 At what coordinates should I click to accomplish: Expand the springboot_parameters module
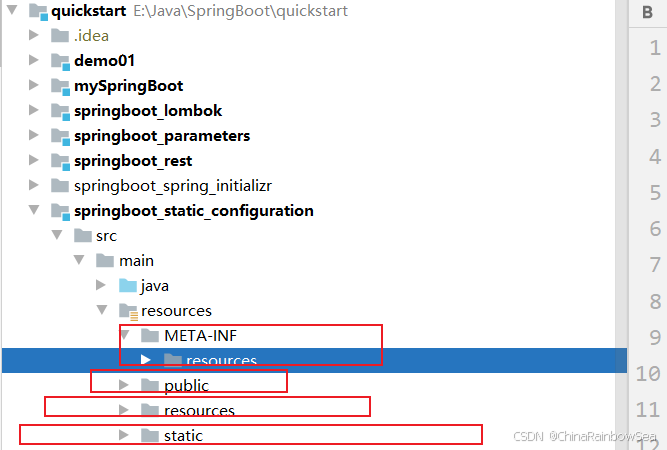pos(35,136)
